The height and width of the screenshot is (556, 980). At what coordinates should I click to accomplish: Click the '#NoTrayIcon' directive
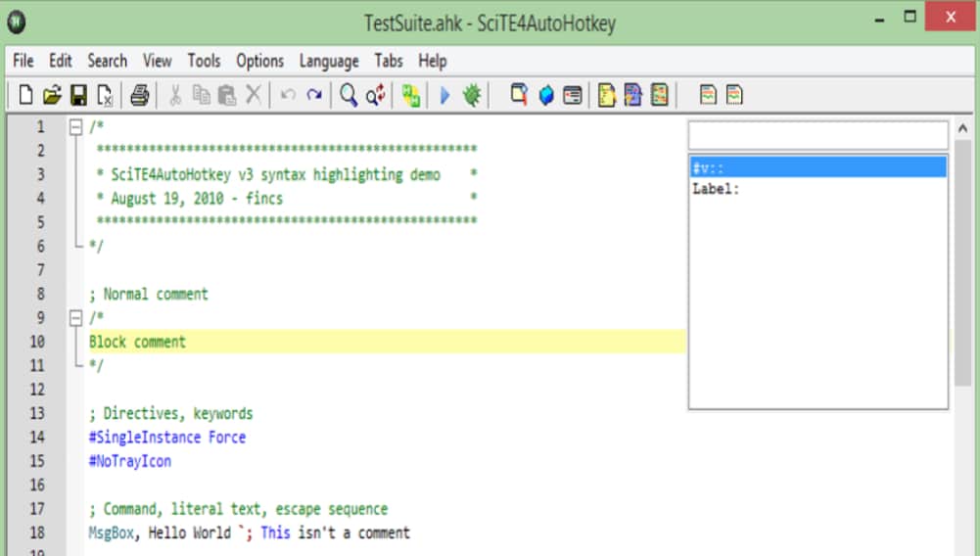[x=130, y=461]
